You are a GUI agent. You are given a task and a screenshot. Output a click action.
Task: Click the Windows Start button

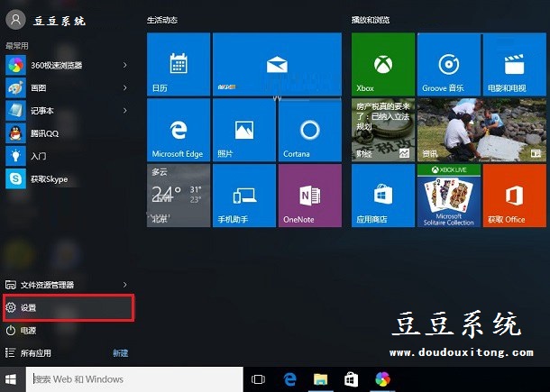pyautogui.click(x=11, y=379)
